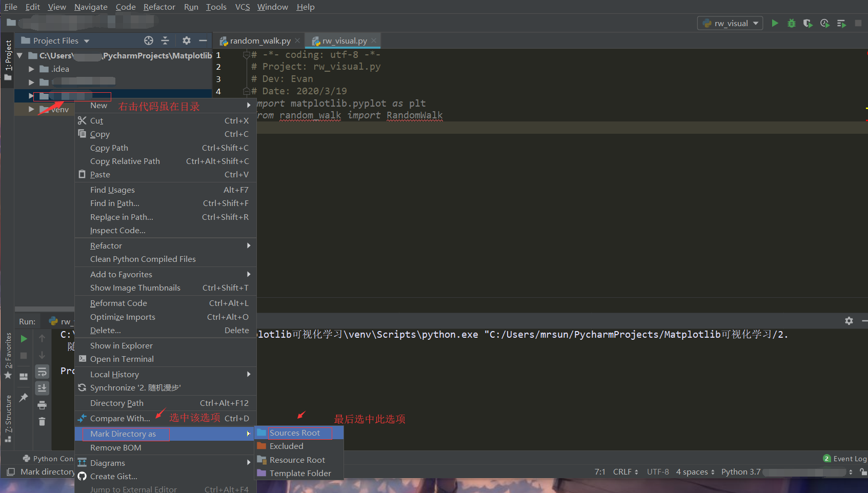Screen dimensions: 868x493
Task: Launch the profiler with the clock-play icon
Action: click(x=824, y=23)
